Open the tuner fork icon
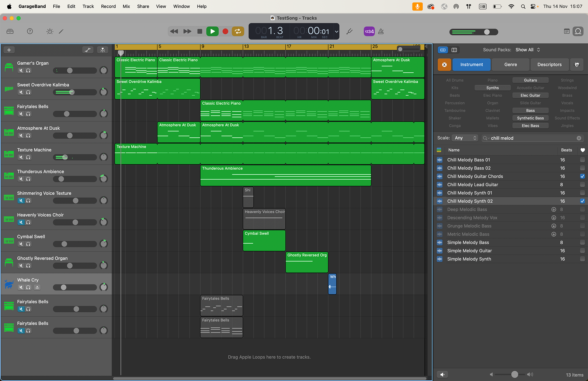Screen dimensions: 588x381 [349, 31]
